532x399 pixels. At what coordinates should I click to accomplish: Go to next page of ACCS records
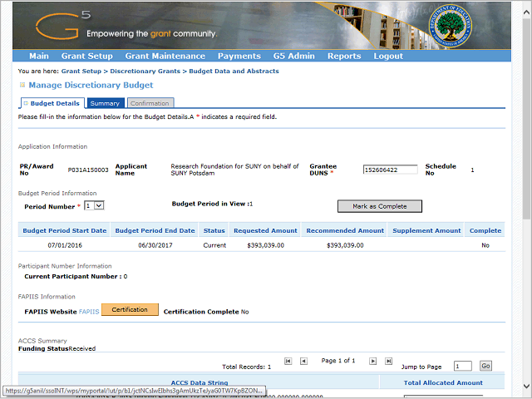point(373,361)
